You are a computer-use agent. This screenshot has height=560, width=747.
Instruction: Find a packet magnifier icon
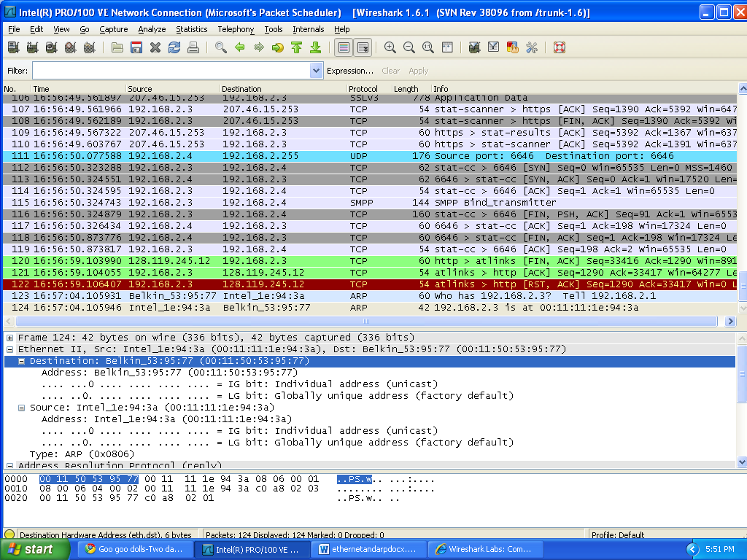pos(220,47)
